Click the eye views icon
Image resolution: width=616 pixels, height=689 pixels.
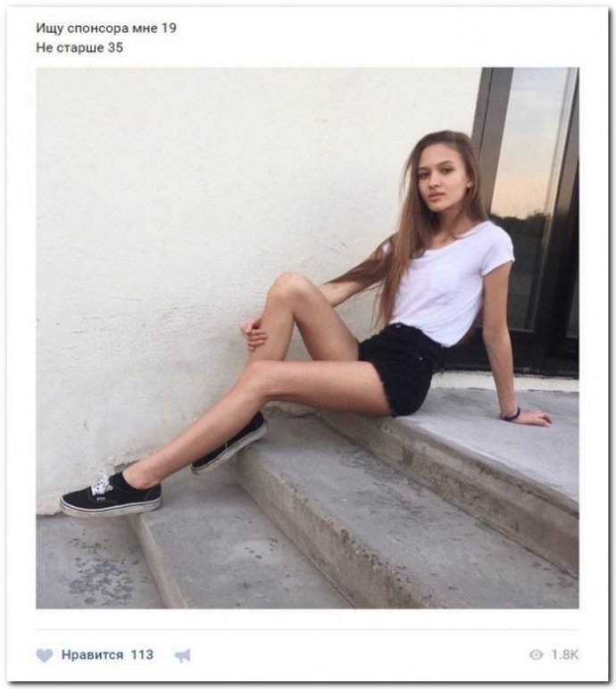(x=536, y=655)
